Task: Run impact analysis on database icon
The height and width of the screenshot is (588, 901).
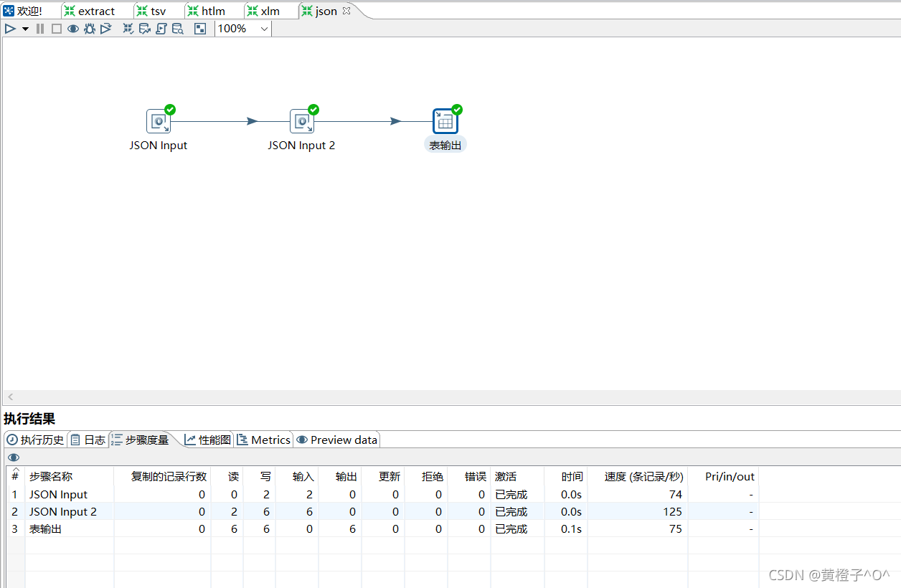Action: click(145, 29)
